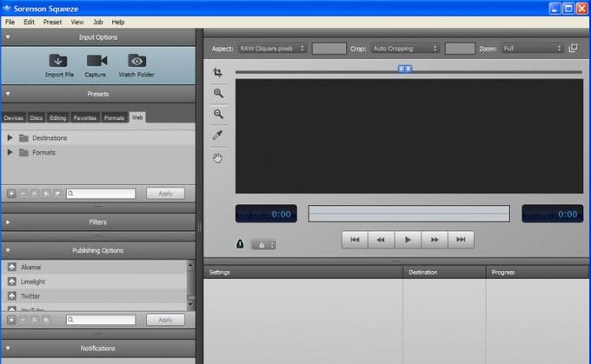Collapse the Presets panel
Viewport: 591px width, 364px height.
pyautogui.click(x=8, y=94)
